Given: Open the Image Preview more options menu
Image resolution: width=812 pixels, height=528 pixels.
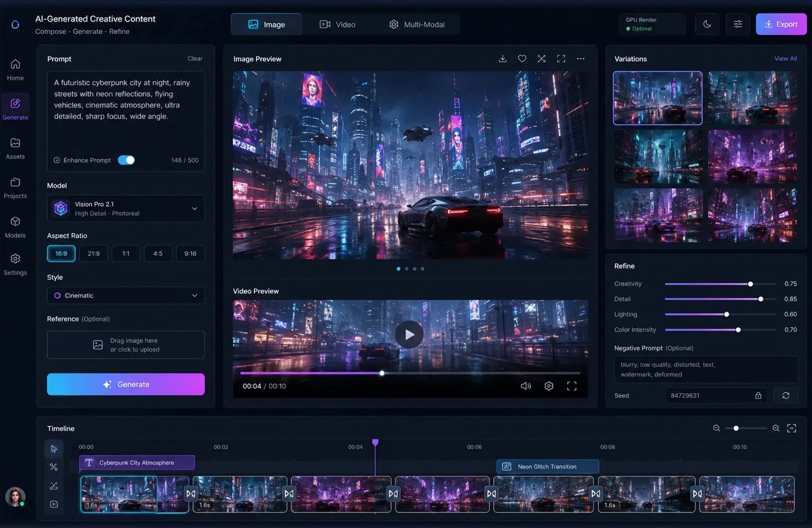Looking at the screenshot, I should (x=581, y=58).
